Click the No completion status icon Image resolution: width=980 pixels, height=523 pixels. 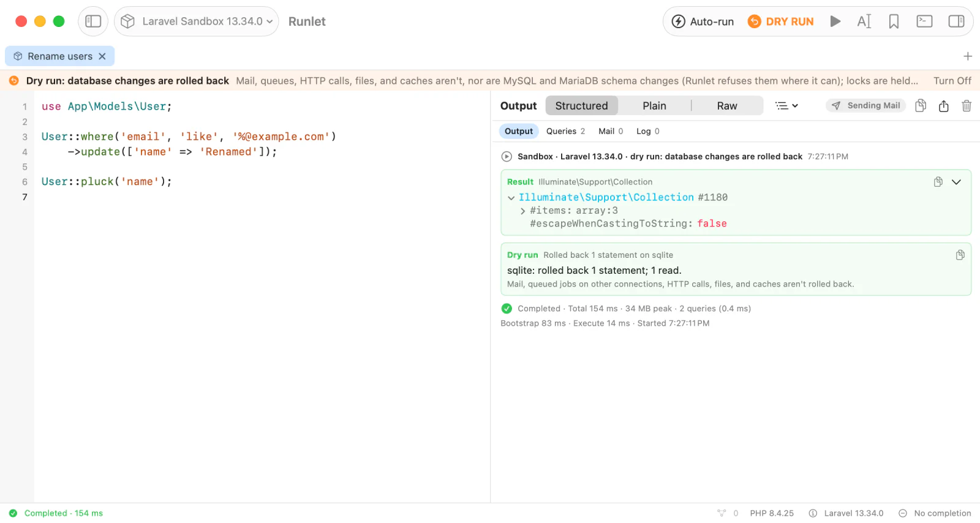(903, 513)
